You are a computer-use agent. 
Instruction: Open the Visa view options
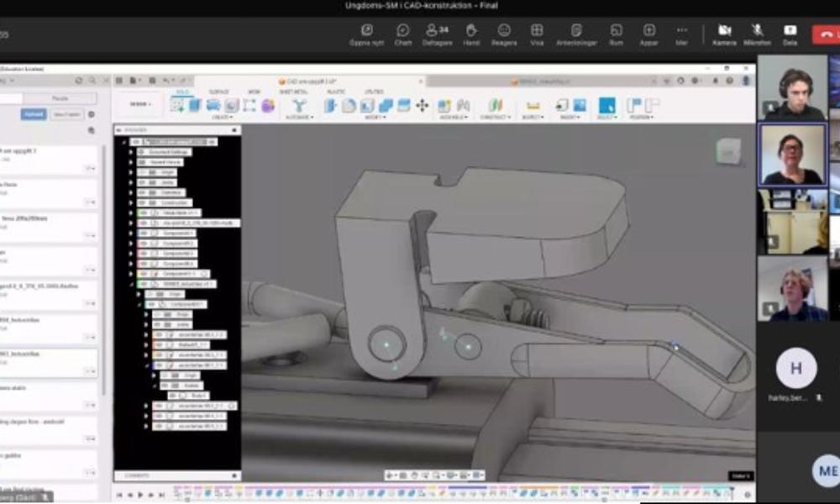[x=537, y=34]
